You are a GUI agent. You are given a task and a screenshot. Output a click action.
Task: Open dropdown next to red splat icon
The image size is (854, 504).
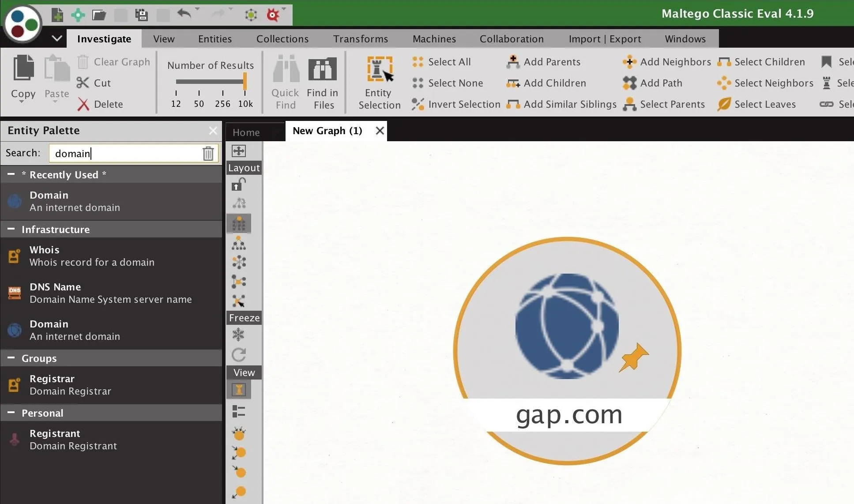coord(284,9)
